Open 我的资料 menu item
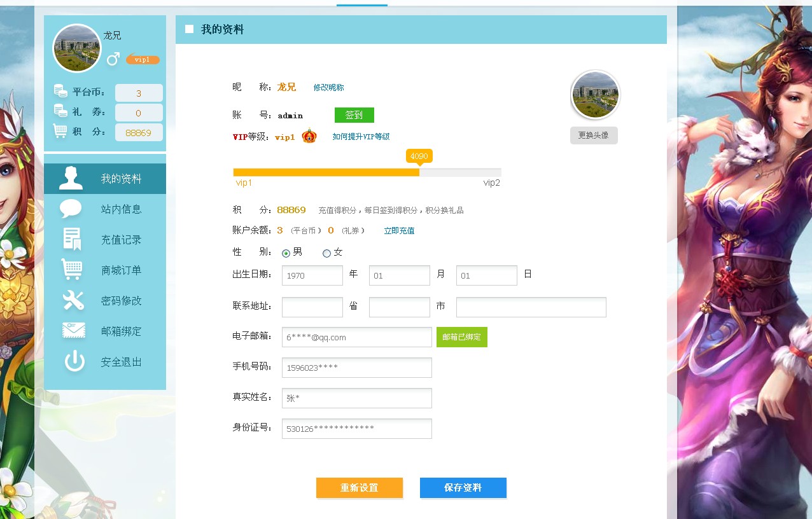The image size is (812, 519). pos(105,179)
